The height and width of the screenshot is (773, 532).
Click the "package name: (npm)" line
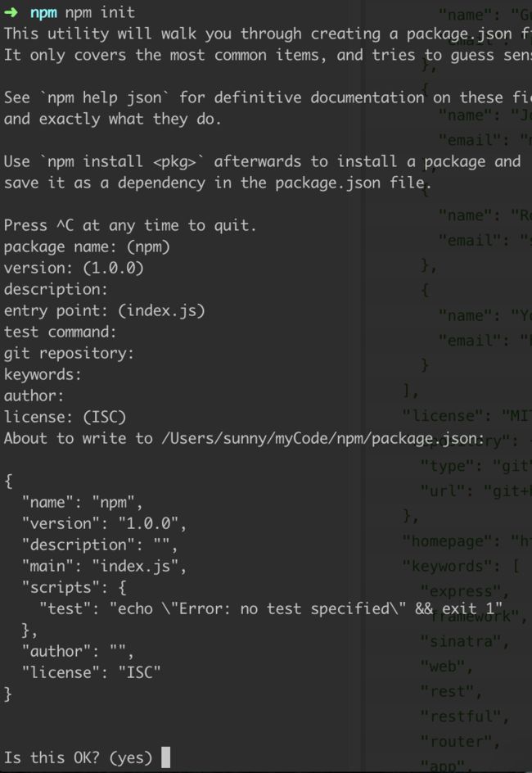(x=87, y=246)
